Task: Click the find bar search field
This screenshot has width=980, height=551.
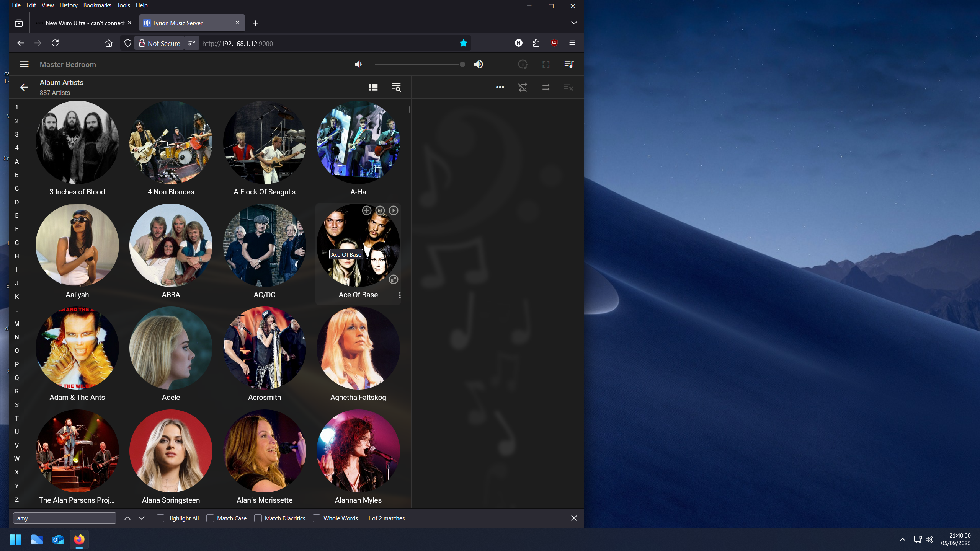Action: (x=65, y=518)
